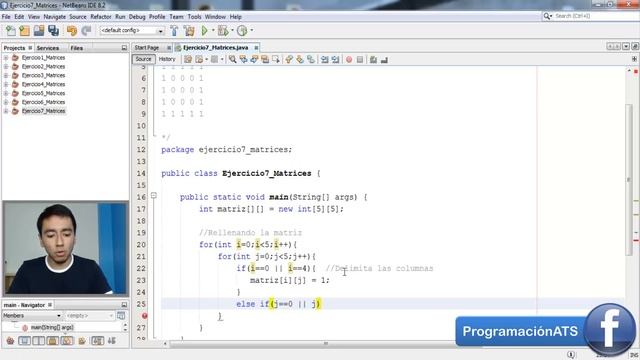This screenshot has width=640, height=360.
Task: Click the Stop Macro Recording icon
Action: click(360, 60)
